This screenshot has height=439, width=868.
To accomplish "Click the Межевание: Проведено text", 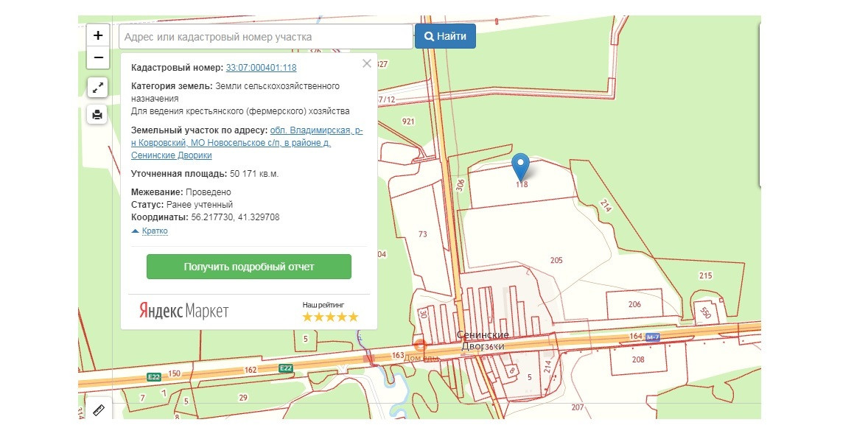I will click(181, 192).
